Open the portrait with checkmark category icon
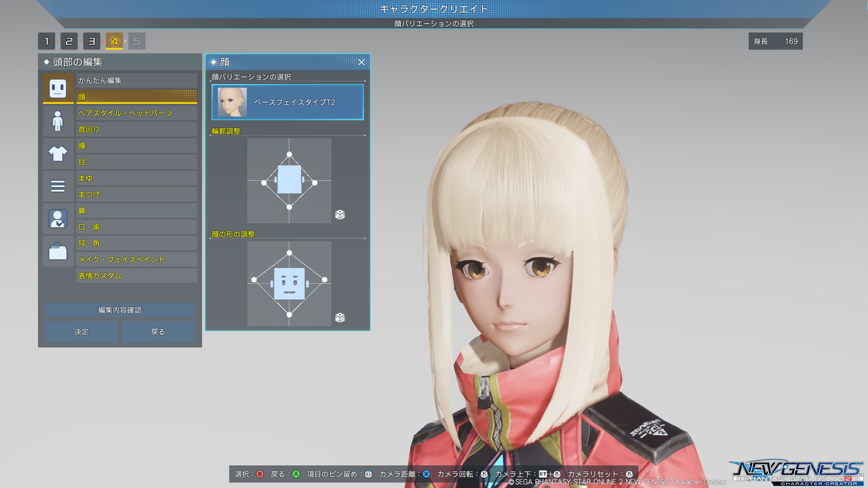 pos(58,218)
